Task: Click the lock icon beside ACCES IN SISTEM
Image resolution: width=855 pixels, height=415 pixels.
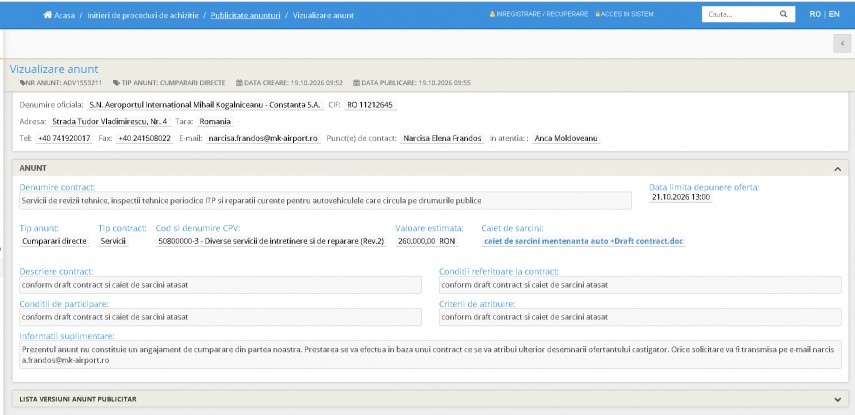Action: (598, 14)
